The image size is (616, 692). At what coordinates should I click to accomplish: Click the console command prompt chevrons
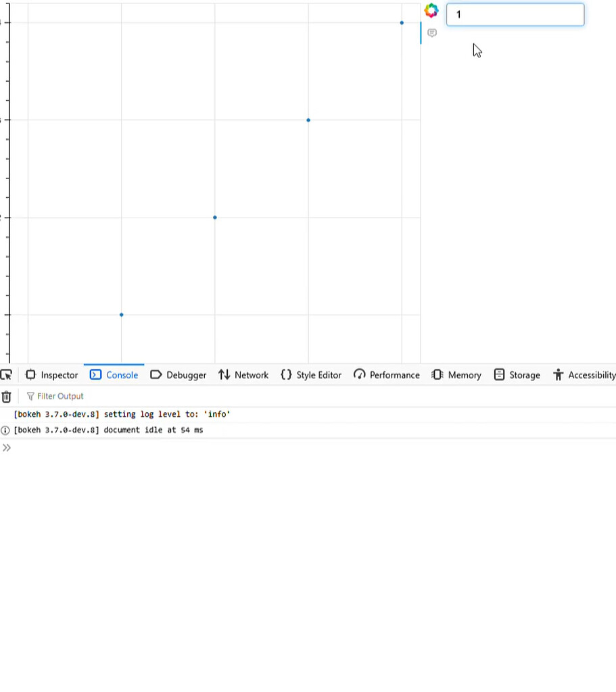[x=7, y=447]
